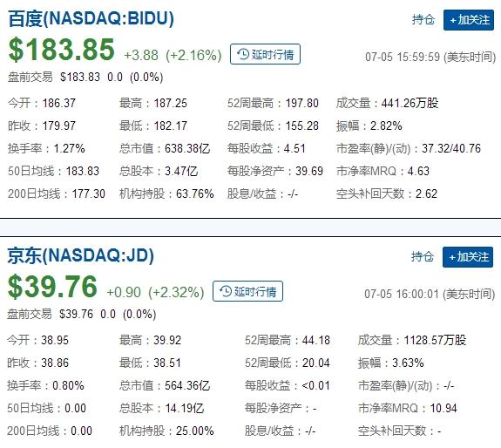Image resolution: width=501 pixels, height=448 pixels.
Task: Open the 持仓 link for Baidu
Action: (423, 20)
